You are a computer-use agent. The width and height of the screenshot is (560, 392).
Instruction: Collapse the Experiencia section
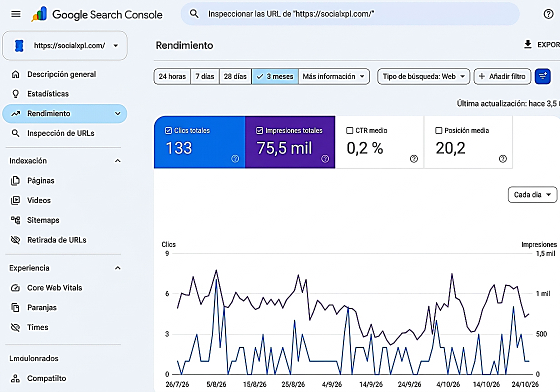click(117, 268)
